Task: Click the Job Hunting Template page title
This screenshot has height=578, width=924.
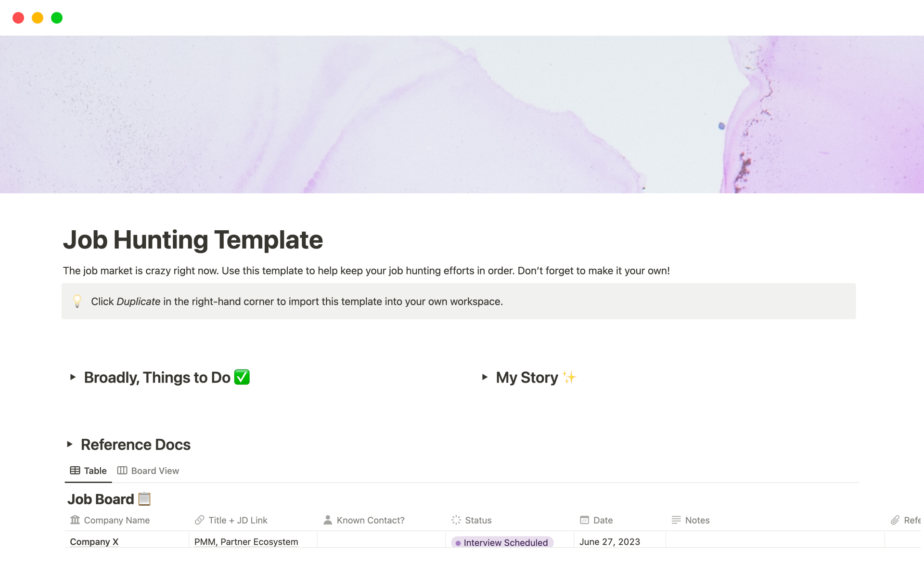Action: [x=193, y=239]
